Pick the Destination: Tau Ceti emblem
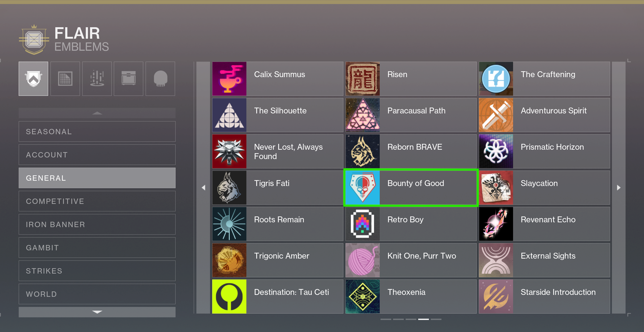The width and height of the screenshot is (644, 332). click(278, 297)
